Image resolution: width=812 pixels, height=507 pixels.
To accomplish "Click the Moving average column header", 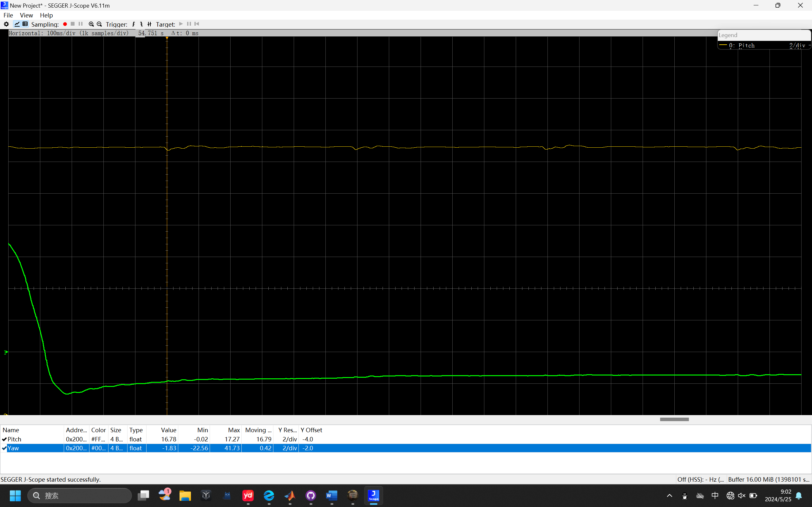I will point(258,430).
